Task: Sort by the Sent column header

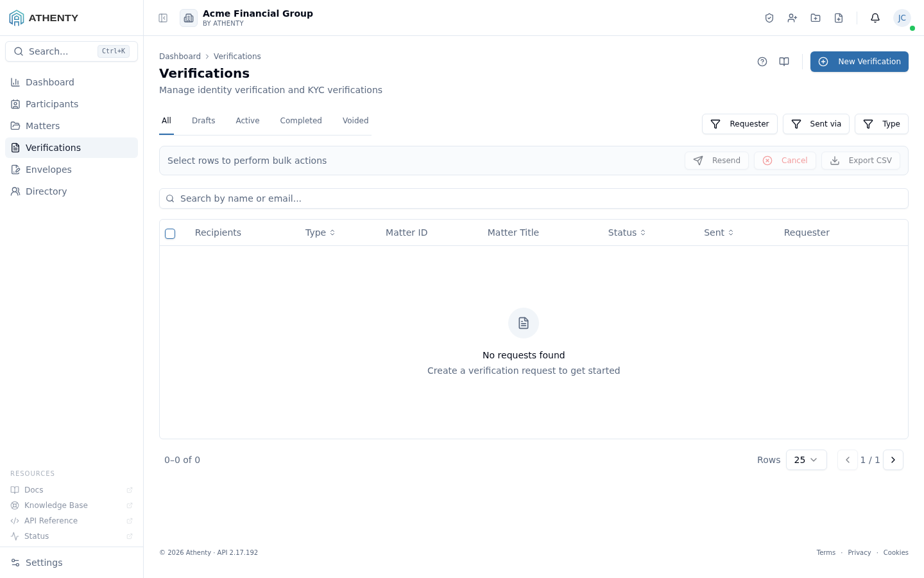Action: pyautogui.click(x=719, y=232)
